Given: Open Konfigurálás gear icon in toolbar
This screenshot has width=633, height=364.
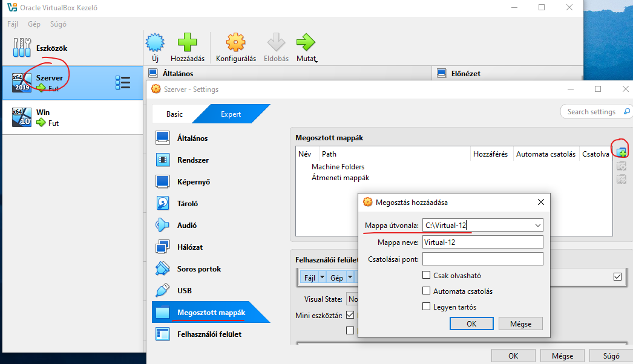Looking at the screenshot, I should point(236,42).
